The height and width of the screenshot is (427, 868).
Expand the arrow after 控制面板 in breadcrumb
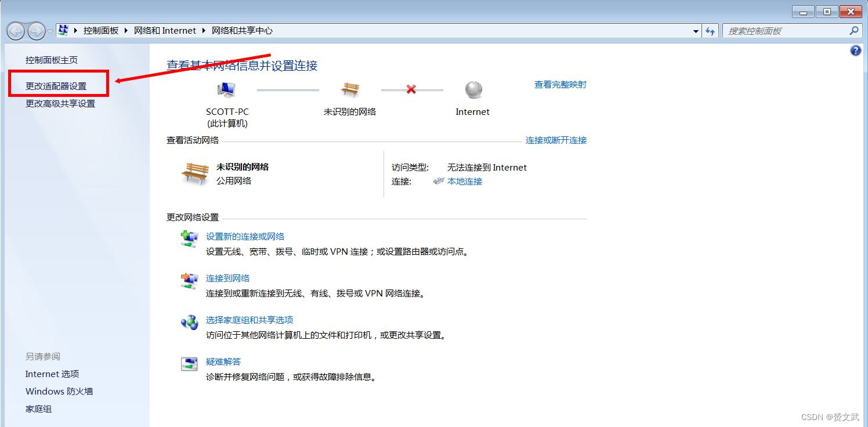point(126,31)
